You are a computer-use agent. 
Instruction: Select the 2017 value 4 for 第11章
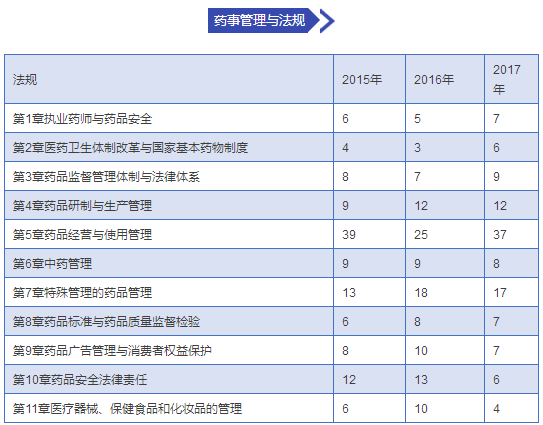[x=496, y=409]
